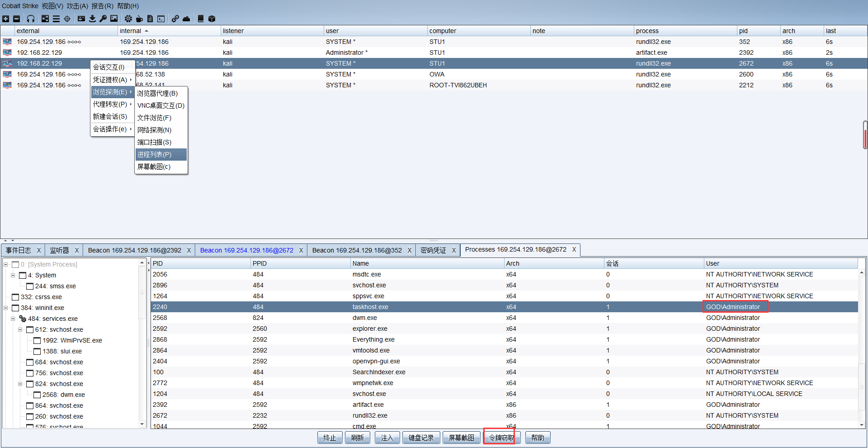Click the document macro icon in toolbar
The image size is (868, 448).
click(x=150, y=19)
